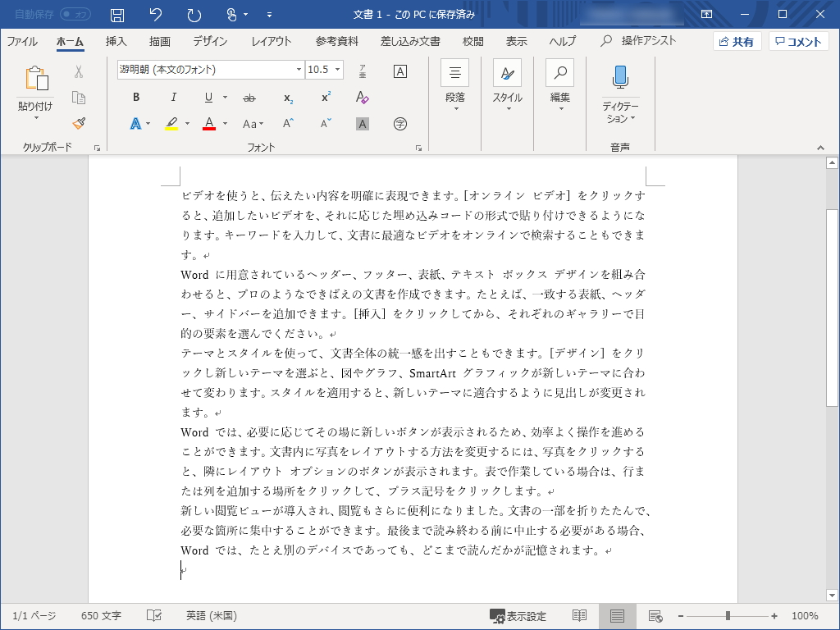840x630 pixels.
Task: Apply subscript formatting
Action: click(x=288, y=97)
